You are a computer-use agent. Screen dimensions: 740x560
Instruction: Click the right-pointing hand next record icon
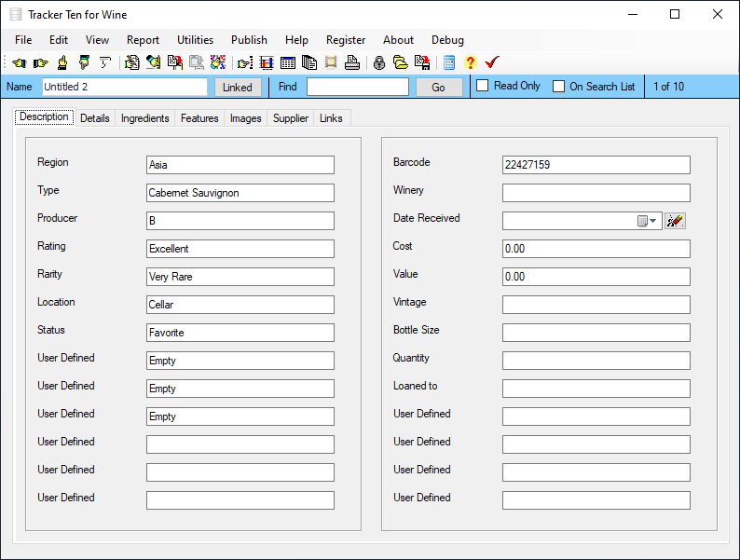point(40,63)
